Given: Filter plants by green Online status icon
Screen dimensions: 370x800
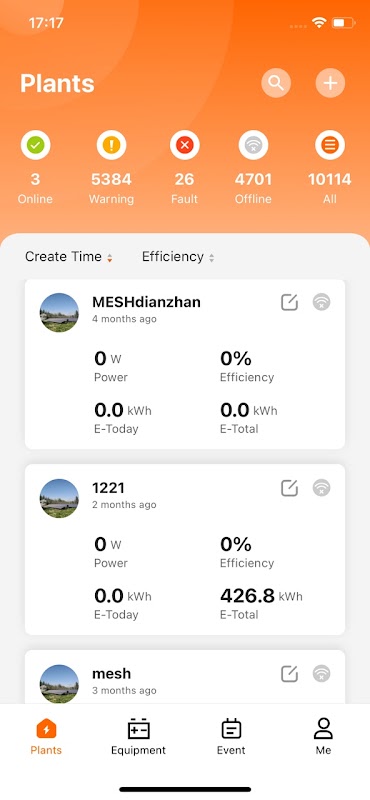Looking at the screenshot, I should 35,145.
